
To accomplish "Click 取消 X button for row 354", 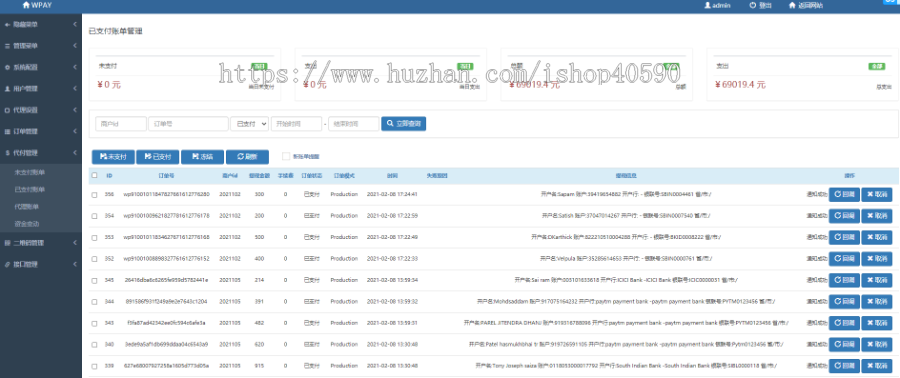I will (876, 216).
